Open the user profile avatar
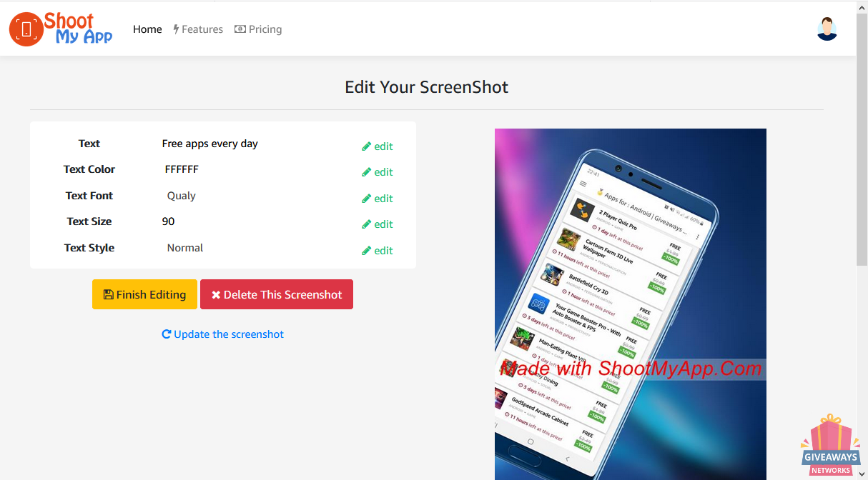Screen dimensions: 868x480 (x=827, y=29)
